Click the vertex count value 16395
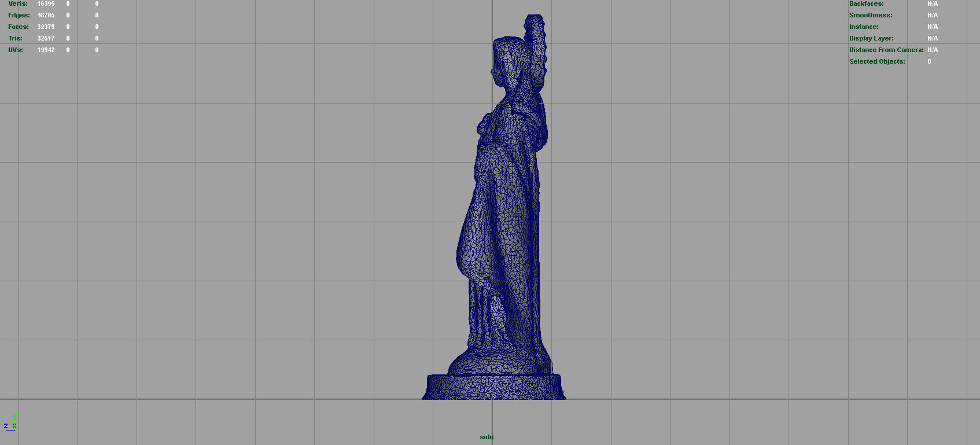 (46, 3)
